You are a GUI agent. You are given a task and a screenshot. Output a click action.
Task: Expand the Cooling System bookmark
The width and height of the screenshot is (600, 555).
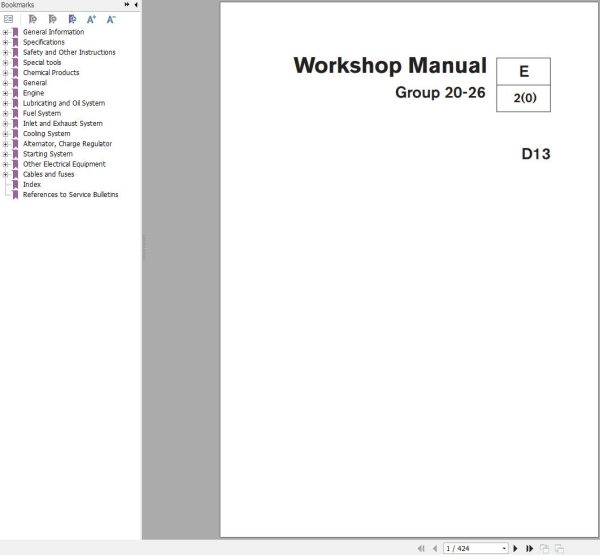point(5,134)
